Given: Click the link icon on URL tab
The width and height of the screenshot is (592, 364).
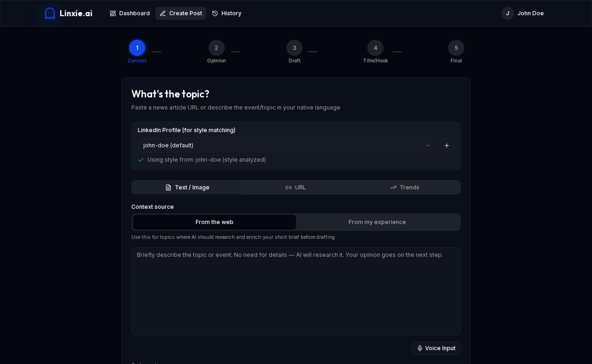Looking at the screenshot, I should click(289, 188).
